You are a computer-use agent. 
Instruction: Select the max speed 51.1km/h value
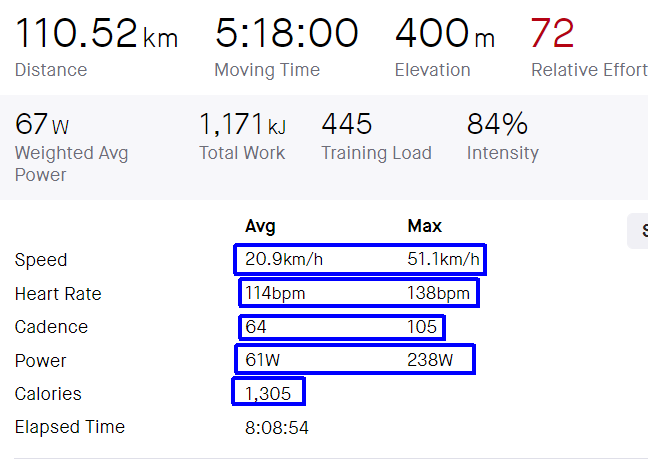point(444,260)
